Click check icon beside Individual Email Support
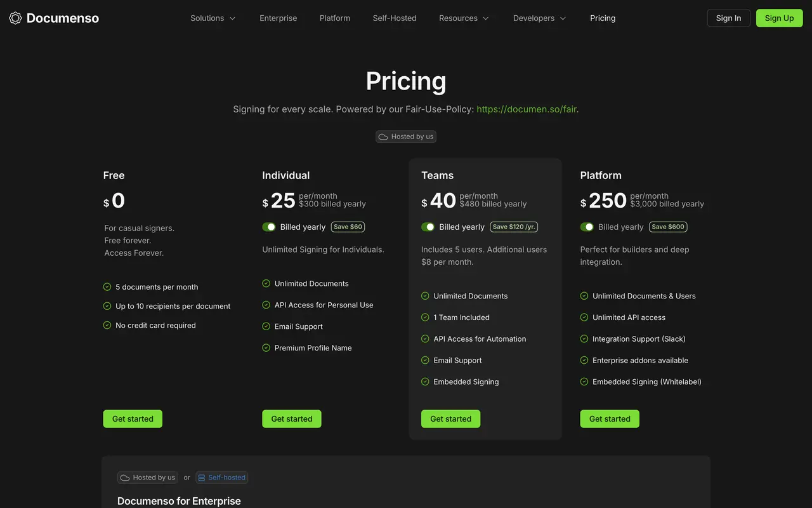 [266, 326]
